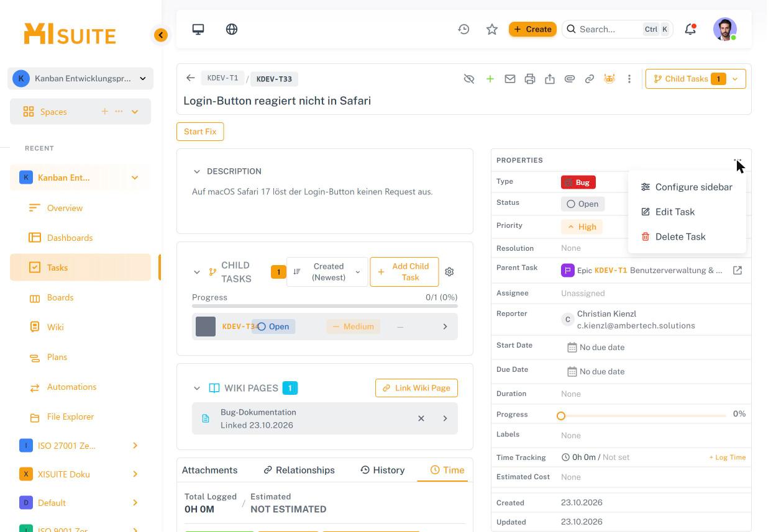Add item with the green plus icon
The image size is (776, 532).
click(490, 79)
